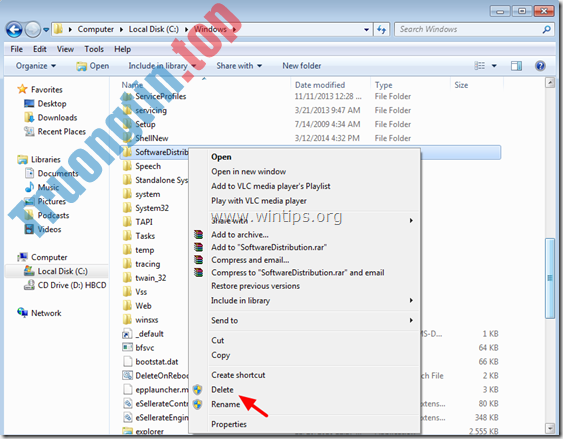Select Network in navigation pane
Screen dimensions: 563x439
pos(39,313)
